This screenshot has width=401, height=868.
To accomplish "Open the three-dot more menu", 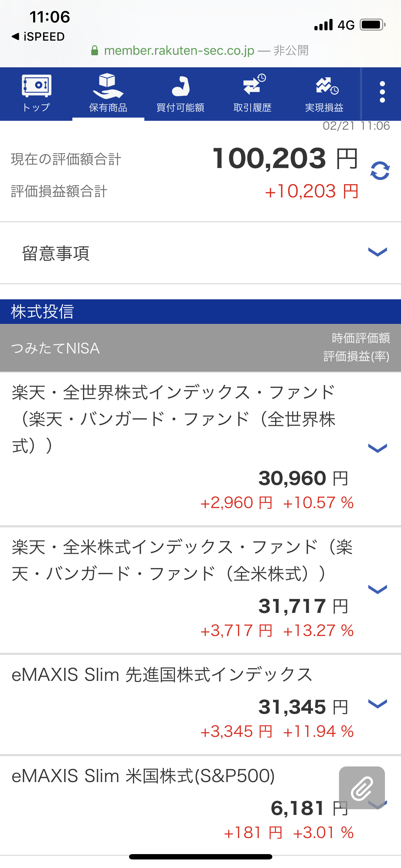I will (x=382, y=92).
